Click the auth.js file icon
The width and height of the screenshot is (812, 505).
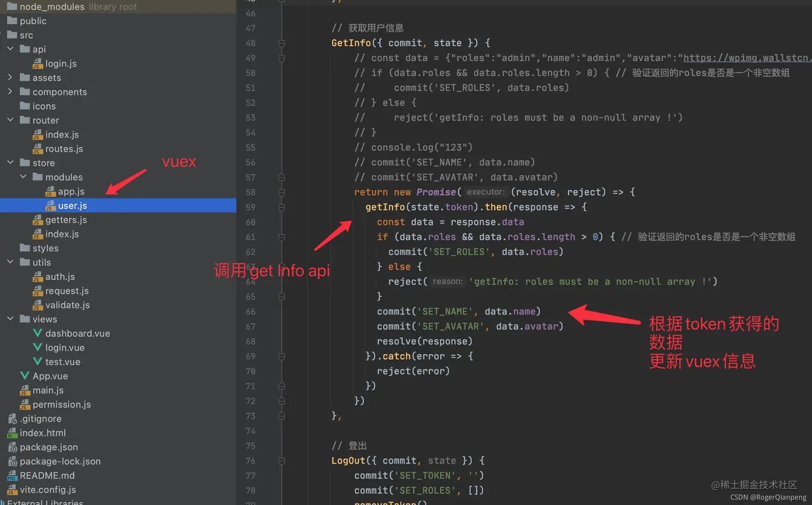38,277
